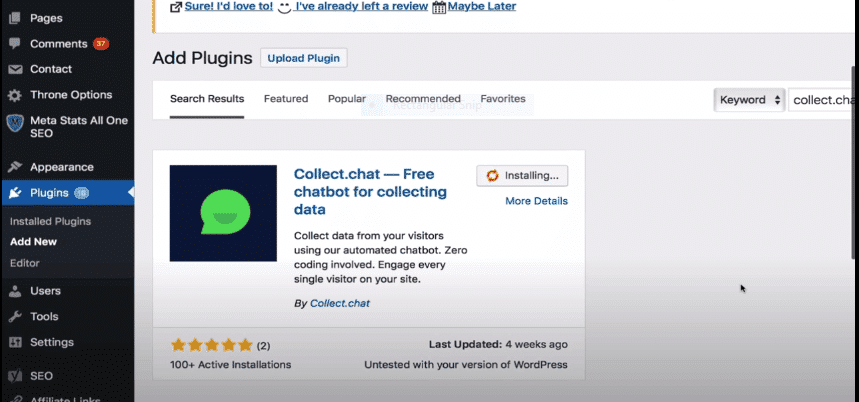Click the Users person icon
The image size is (859, 402).
15,291
